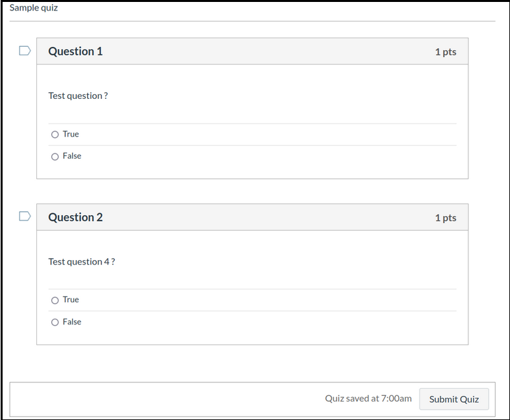Choose the False radio button for Question 2
Viewport: 510px width, 420px height.
[x=55, y=322]
